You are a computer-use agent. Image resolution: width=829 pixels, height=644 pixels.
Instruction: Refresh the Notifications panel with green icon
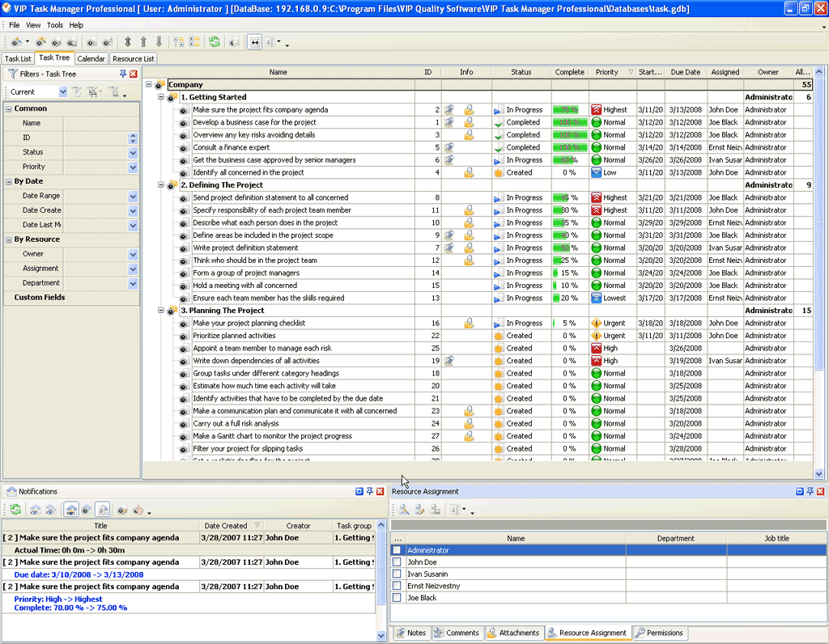pos(16,510)
